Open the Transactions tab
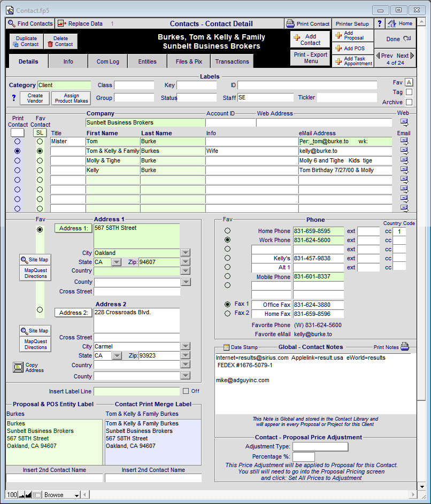The image size is (431, 504). (232, 61)
